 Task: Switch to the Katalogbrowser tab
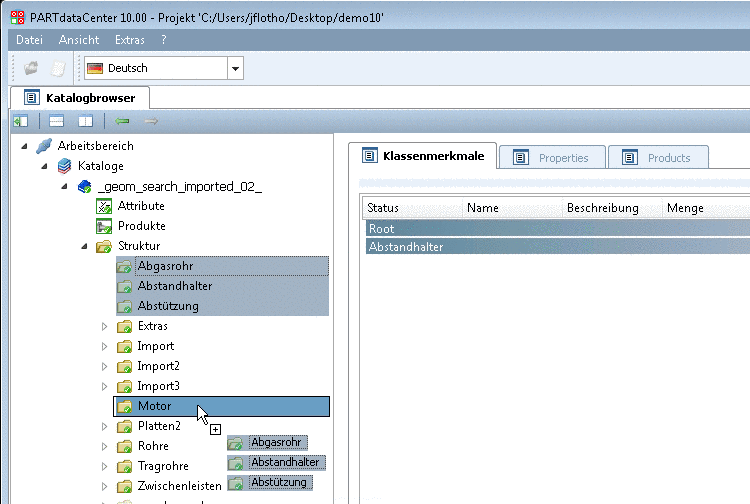(x=80, y=98)
